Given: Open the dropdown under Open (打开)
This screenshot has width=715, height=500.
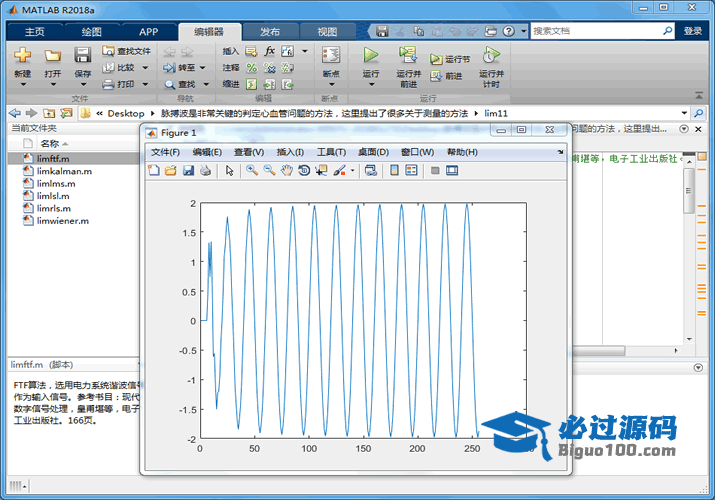Looking at the screenshot, I should point(53,84).
